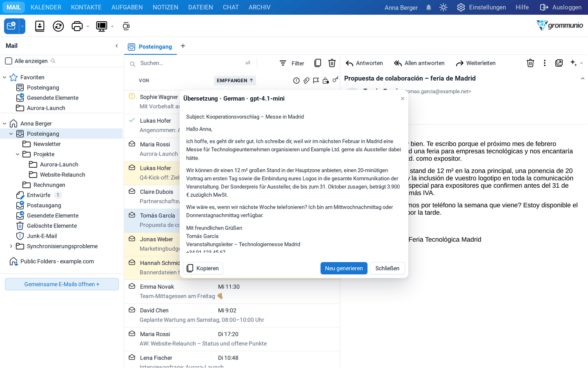Click Schließen in the translation dialog
This screenshot has height=368, width=588.
[x=388, y=268]
